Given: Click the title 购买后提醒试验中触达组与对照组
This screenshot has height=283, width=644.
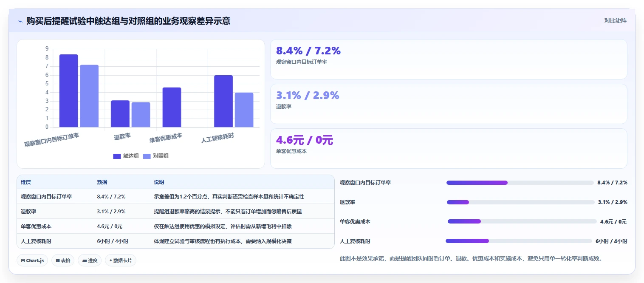Looking at the screenshot, I should point(128,21).
